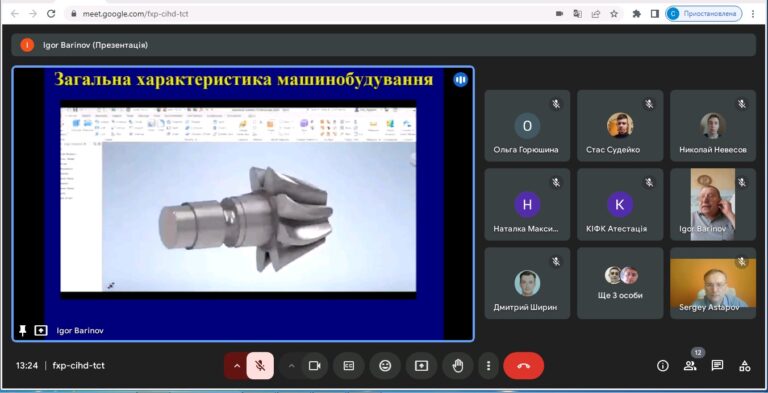The width and height of the screenshot is (768, 393).
Task: Click muted mic icon on Дмитрий Ширин tile
Action: click(556, 261)
